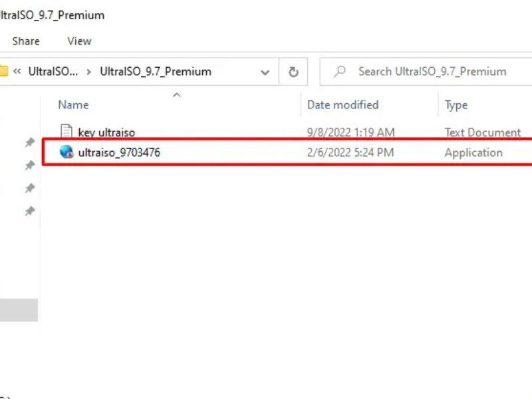
Task: Click the refresh button next to address bar
Action: tap(293, 72)
